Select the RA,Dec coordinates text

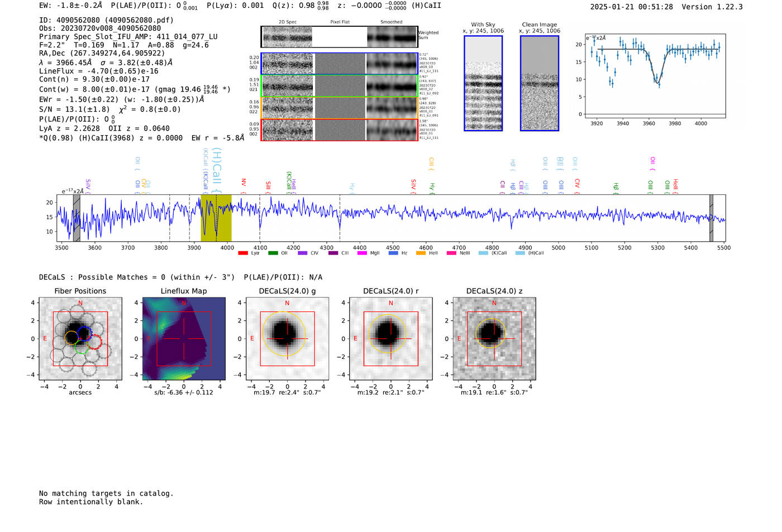point(102,54)
